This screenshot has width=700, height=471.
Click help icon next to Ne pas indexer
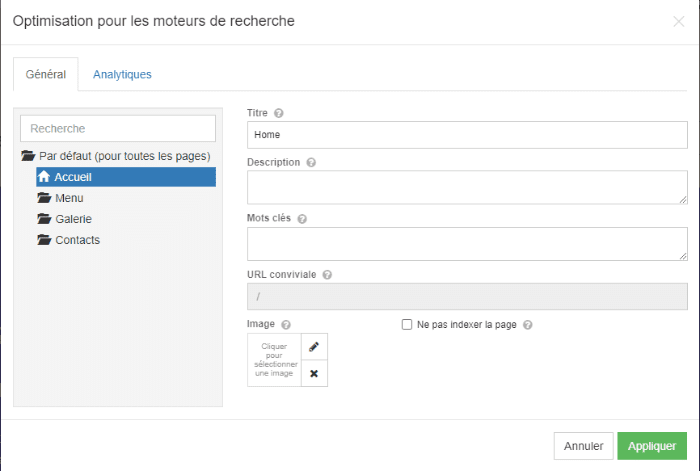pos(528,325)
